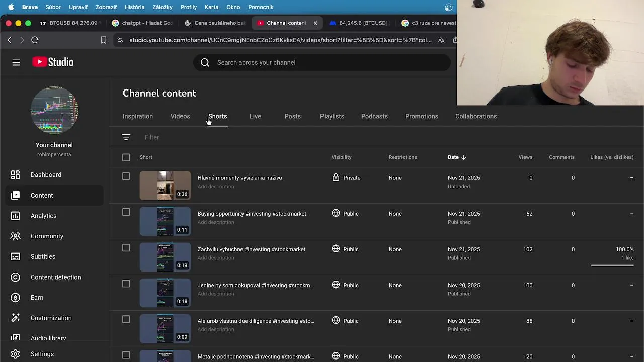Sort the table by Views column
Image resolution: width=644 pixels, height=362 pixels.
(x=525, y=157)
